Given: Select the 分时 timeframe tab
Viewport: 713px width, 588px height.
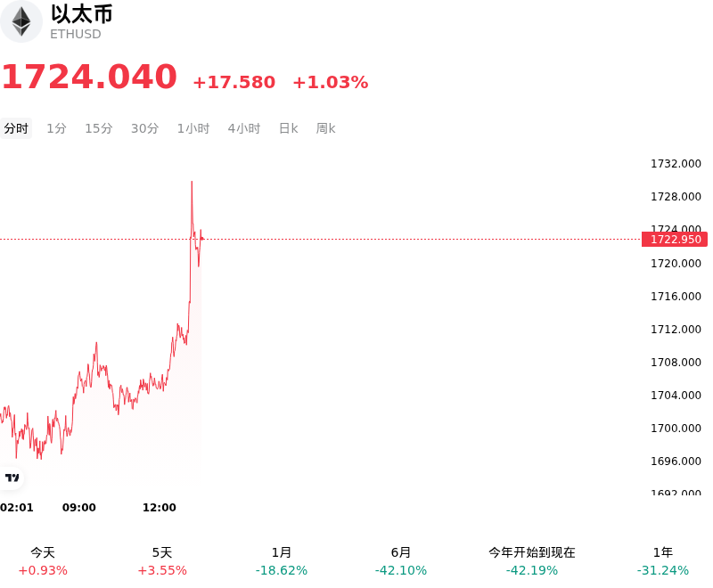Looking at the screenshot, I should (16, 128).
